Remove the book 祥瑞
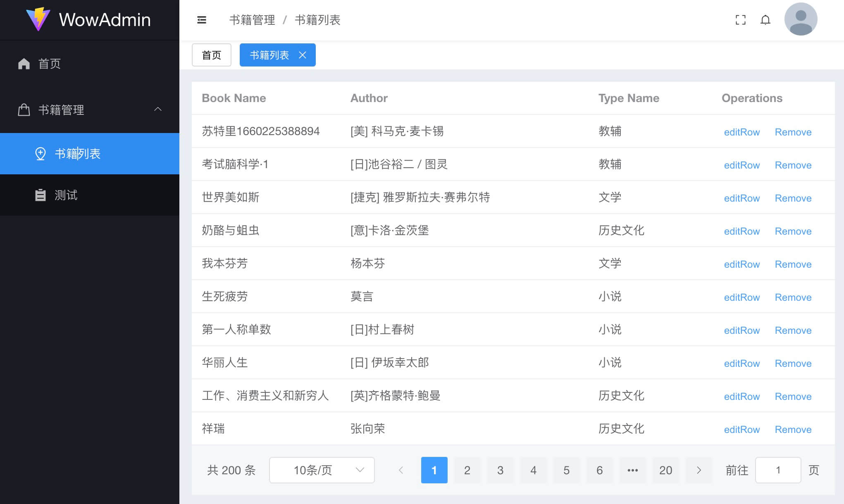The image size is (844, 504). (x=793, y=430)
